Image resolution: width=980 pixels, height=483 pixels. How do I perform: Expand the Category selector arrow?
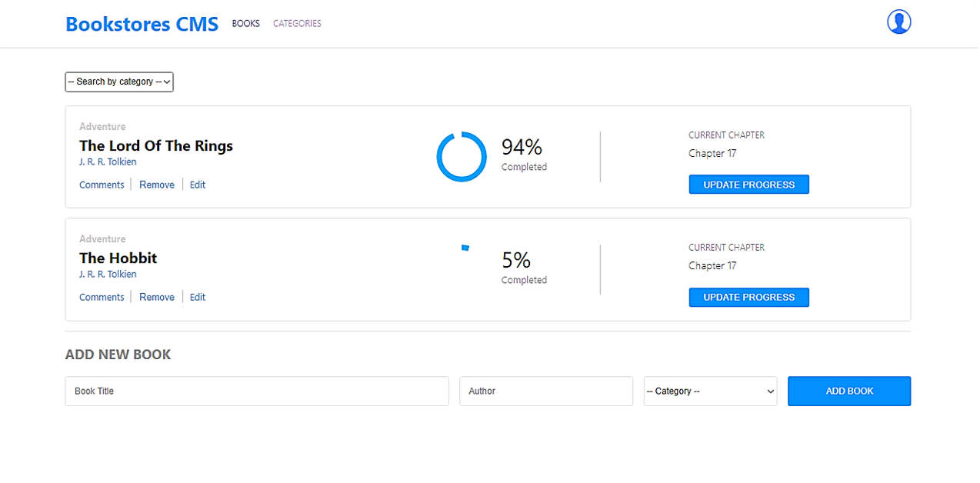pyautogui.click(x=769, y=391)
